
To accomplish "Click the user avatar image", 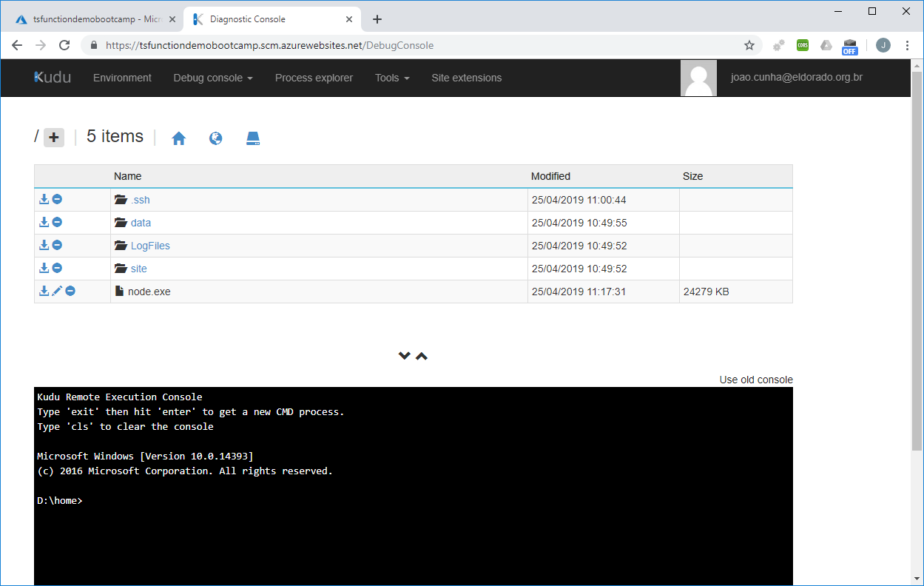I will pyautogui.click(x=698, y=78).
